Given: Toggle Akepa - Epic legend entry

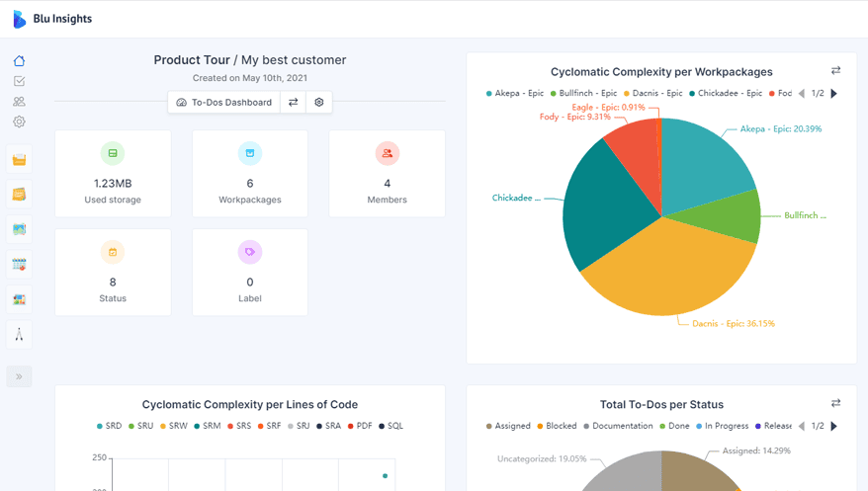Looking at the screenshot, I should (515, 94).
